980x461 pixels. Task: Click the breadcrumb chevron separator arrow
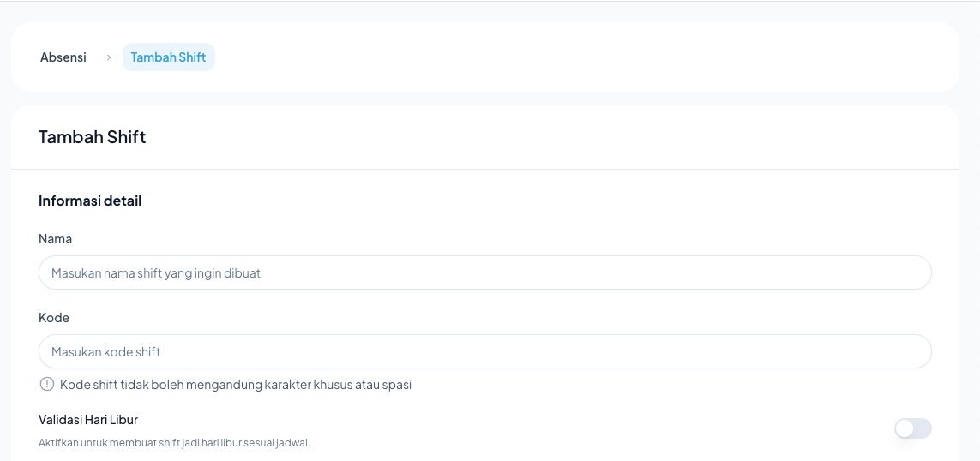coord(109,57)
